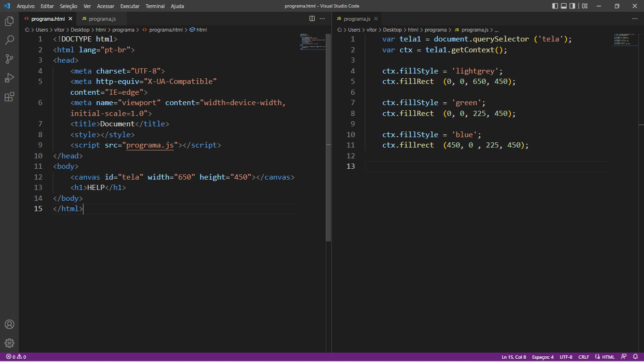Follow the programa.js script src link

point(150,145)
